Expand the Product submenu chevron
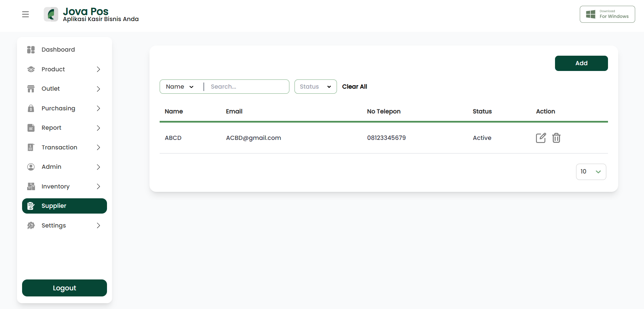This screenshot has height=309, width=644. (99, 69)
